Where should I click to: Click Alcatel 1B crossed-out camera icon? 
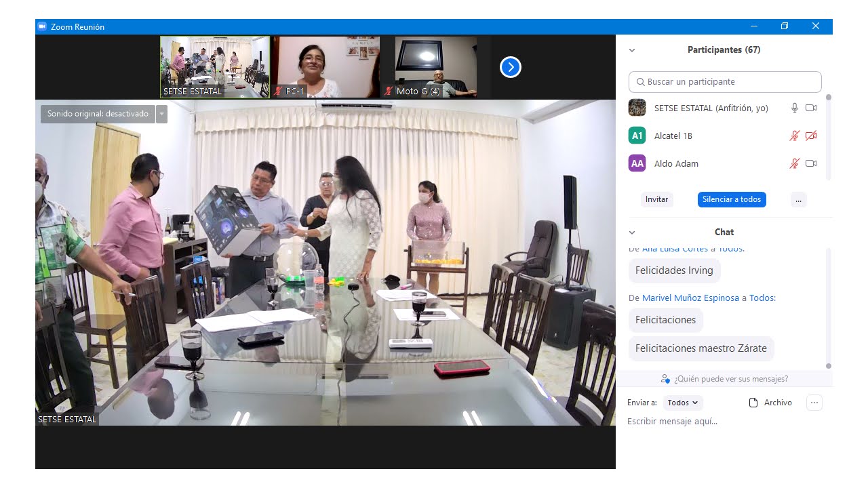pyautogui.click(x=811, y=136)
